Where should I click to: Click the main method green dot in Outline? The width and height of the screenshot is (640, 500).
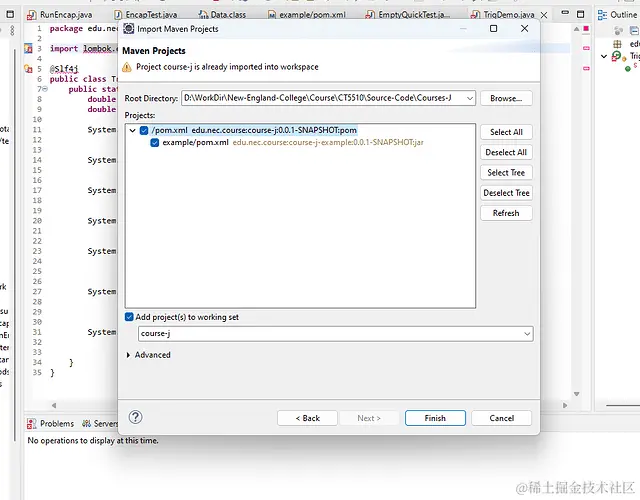(x=628, y=69)
